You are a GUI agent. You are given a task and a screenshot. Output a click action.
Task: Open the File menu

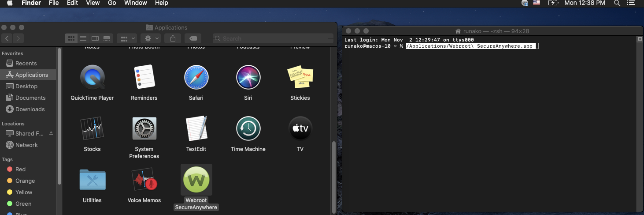coord(54,3)
